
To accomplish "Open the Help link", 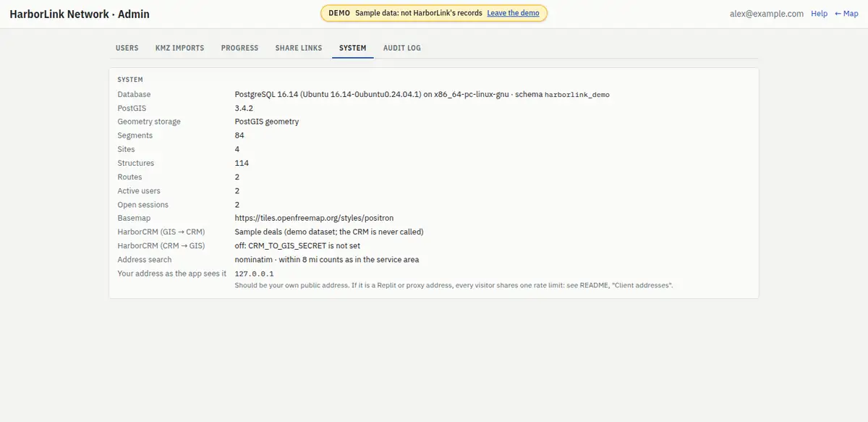I will [819, 14].
